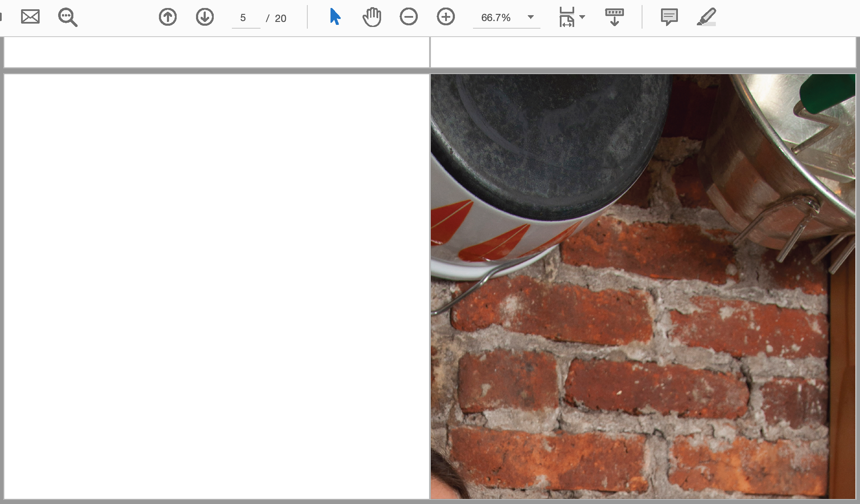Click the fit page width icon
The image size is (860, 504).
[567, 17]
